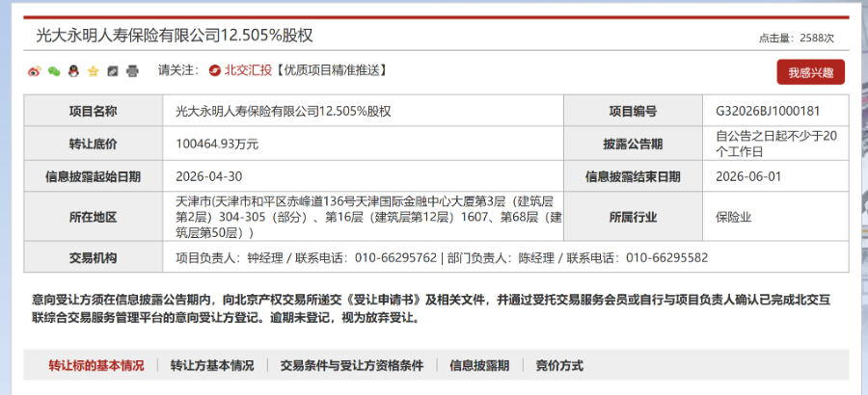Image resolution: width=868 pixels, height=395 pixels.
Task: Share using the QZone star icon
Action: [x=93, y=71]
